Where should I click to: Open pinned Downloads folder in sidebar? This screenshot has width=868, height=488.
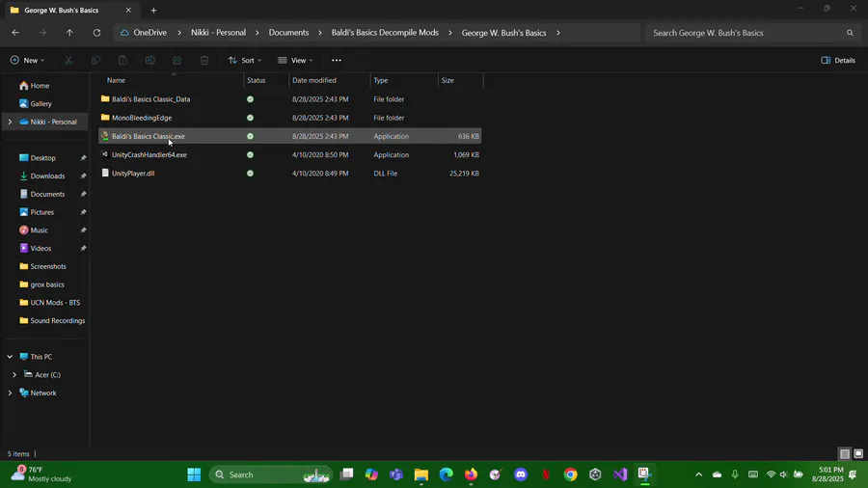click(x=42, y=176)
